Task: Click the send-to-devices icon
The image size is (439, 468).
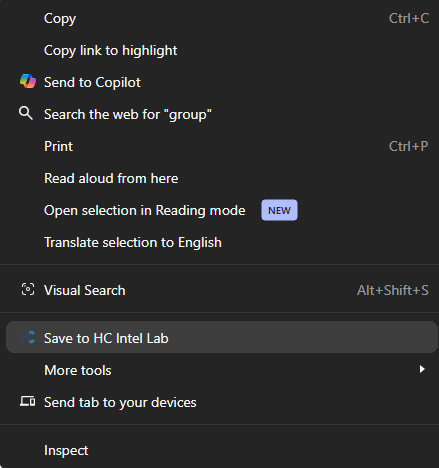Action: tap(28, 401)
